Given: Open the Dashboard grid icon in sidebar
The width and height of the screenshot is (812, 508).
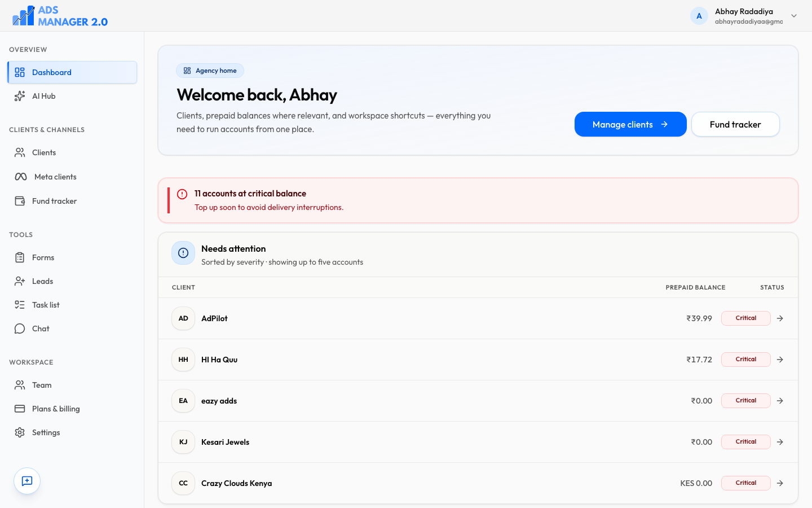Looking at the screenshot, I should (20, 72).
